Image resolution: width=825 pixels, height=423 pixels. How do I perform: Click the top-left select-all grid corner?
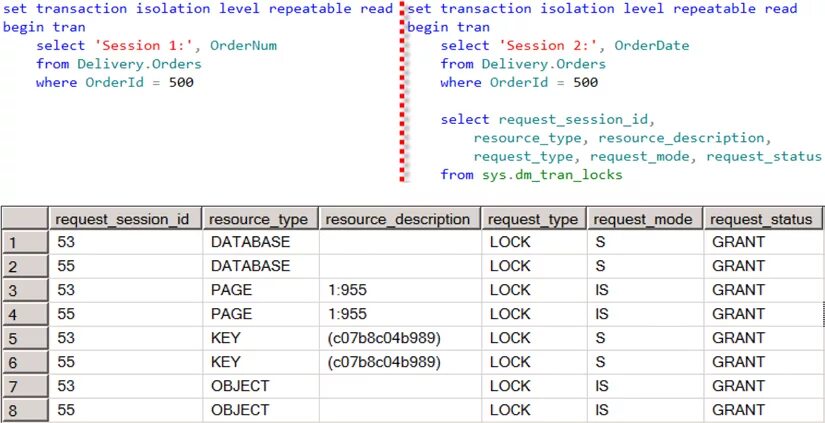25,219
